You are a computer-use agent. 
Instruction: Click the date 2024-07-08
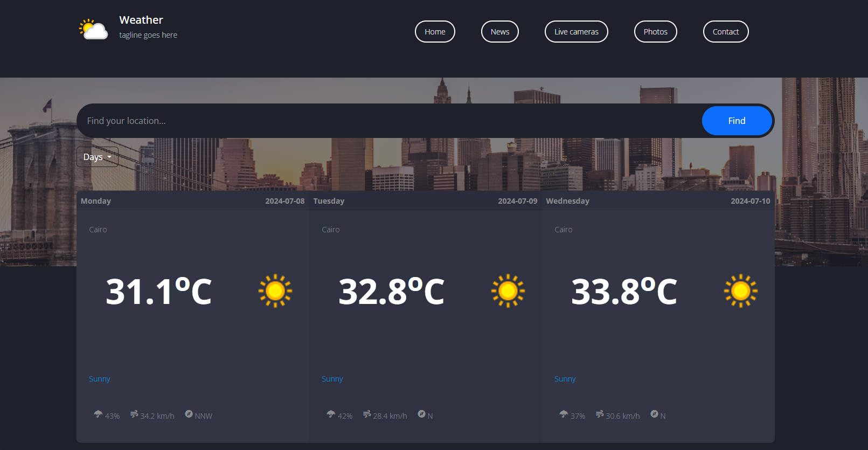(x=285, y=201)
